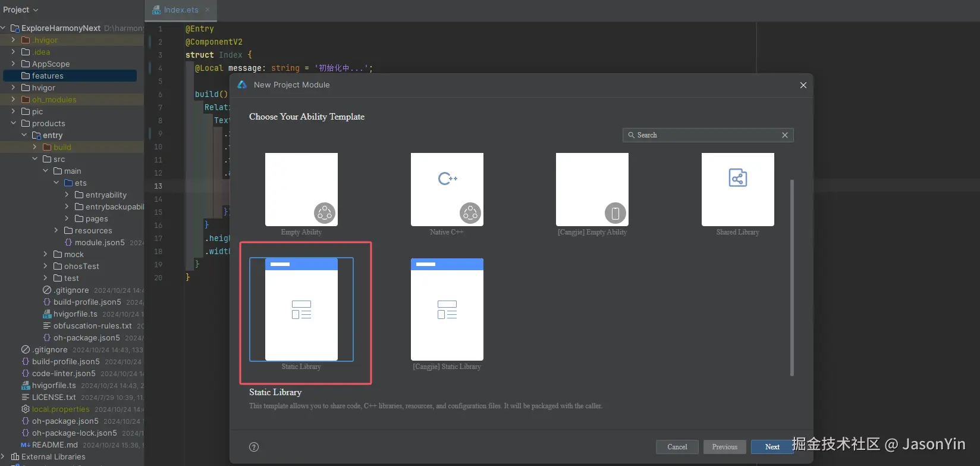This screenshot has height=466, width=980.
Task: Expand the test folder
Action: click(46, 278)
